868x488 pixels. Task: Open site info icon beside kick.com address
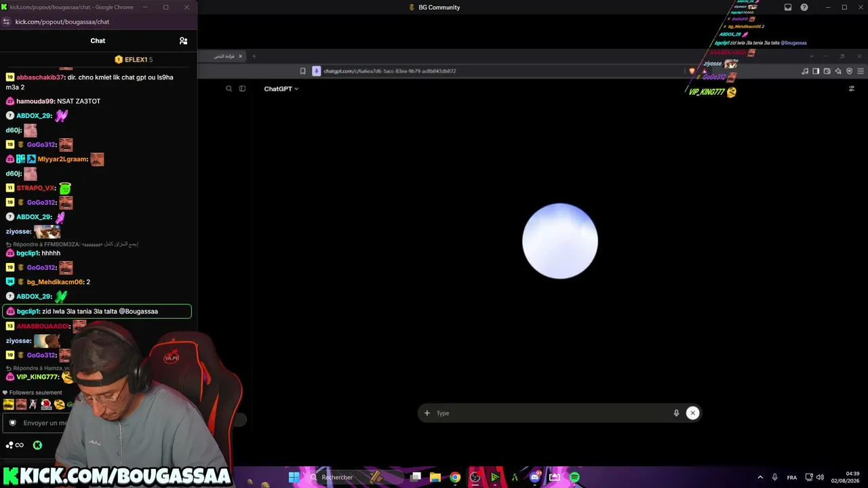(7, 22)
